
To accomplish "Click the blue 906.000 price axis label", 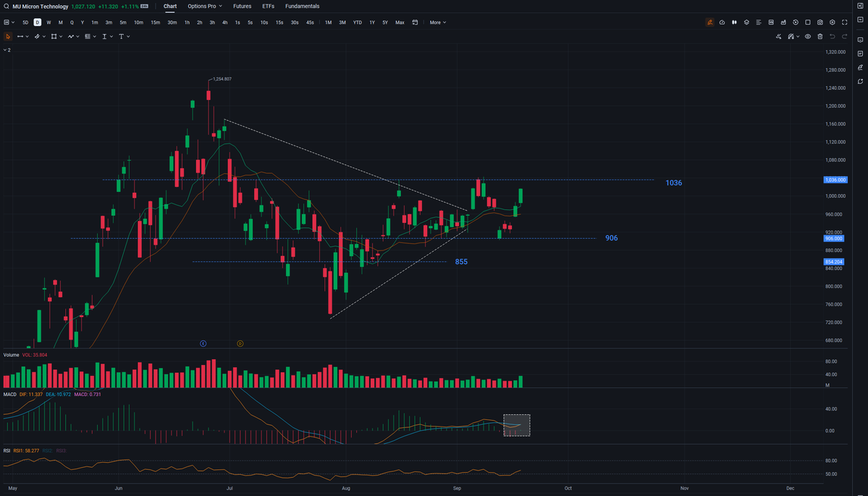I will [x=834, y=238].
